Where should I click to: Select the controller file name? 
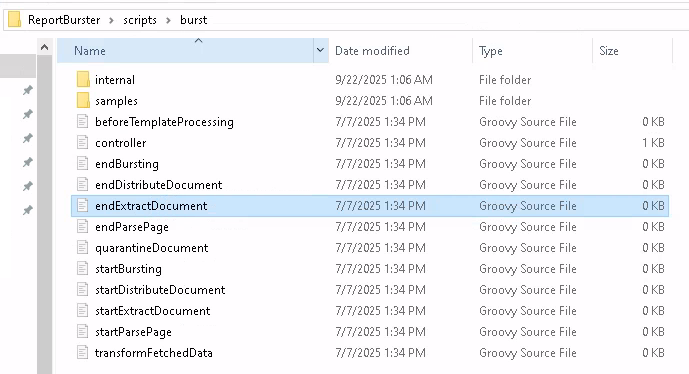coord(120,143)
